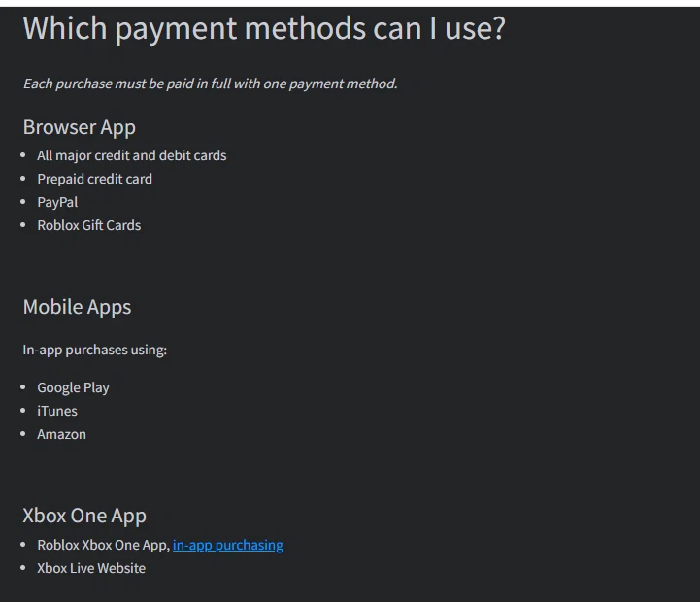Click the Browser App heading
Screen dimensions: 700x602
(x=79, y=128)
